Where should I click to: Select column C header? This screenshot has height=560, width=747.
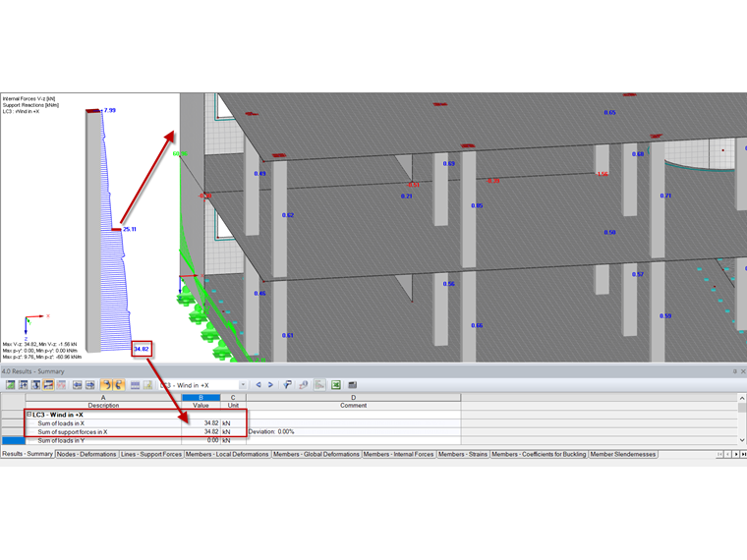(233, 397)
